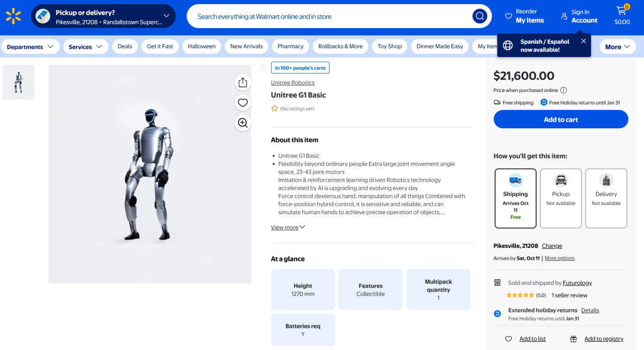Image resolution: width=644 pixels, height=350 pixels.
Task: Select the Delivery fulfillment option
Action: (x=606, y=198)
